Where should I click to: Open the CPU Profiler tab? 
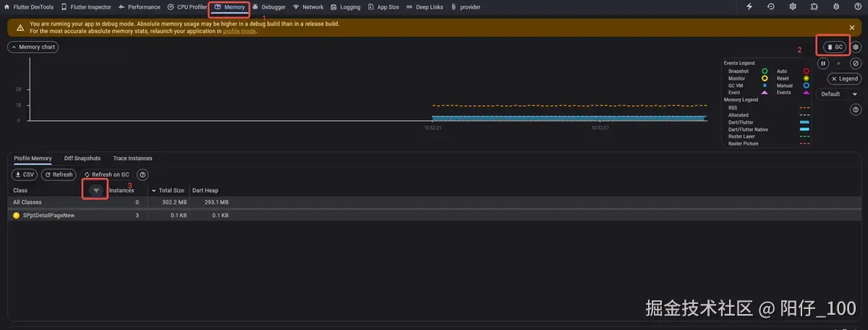click(x=187, y=7)
